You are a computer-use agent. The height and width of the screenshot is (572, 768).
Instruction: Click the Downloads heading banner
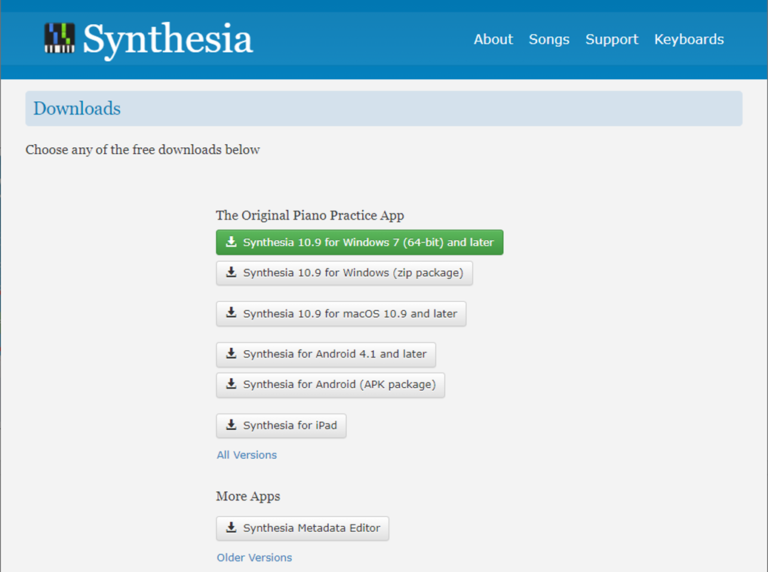pos(384,109)
